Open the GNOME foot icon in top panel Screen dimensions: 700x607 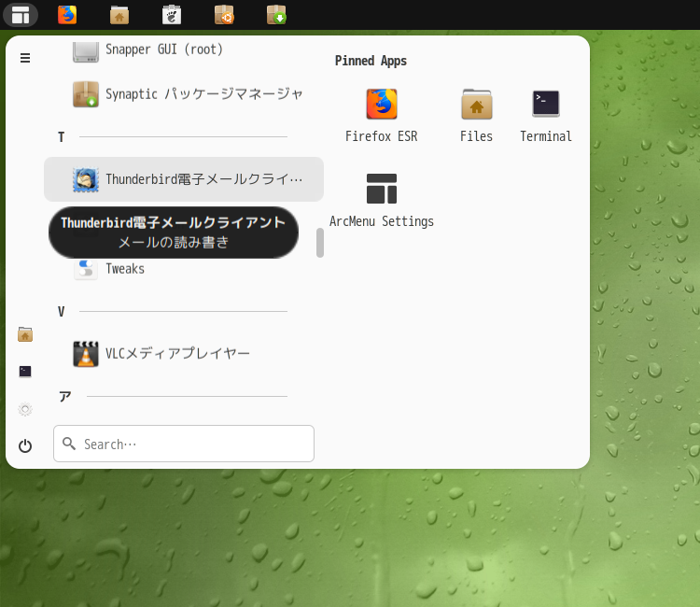pyautogui.click(x=172, y=15)
